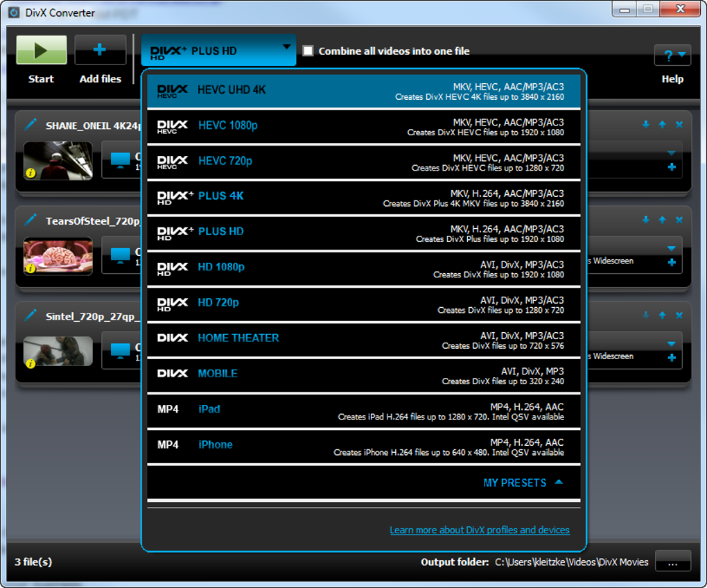Screen dimensions: 707x588
Task: Open TearsOfSteel video thumbnail
Action: coord(58,256)
